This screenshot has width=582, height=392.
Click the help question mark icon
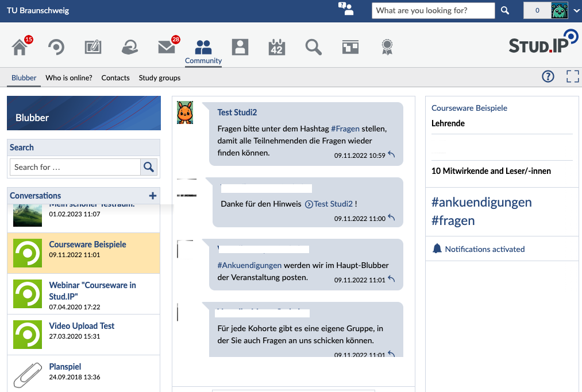point(548,76)
